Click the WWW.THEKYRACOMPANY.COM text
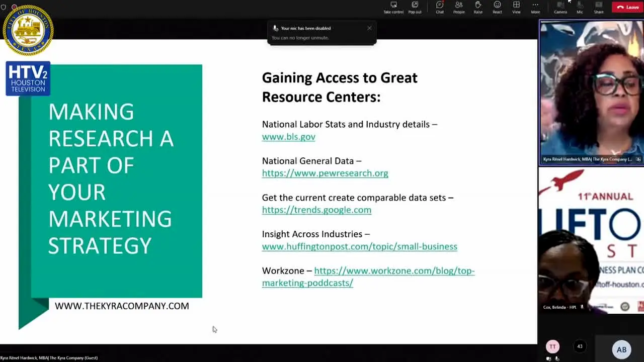Screen dimensions: 644x362 (x=122, y=306)
